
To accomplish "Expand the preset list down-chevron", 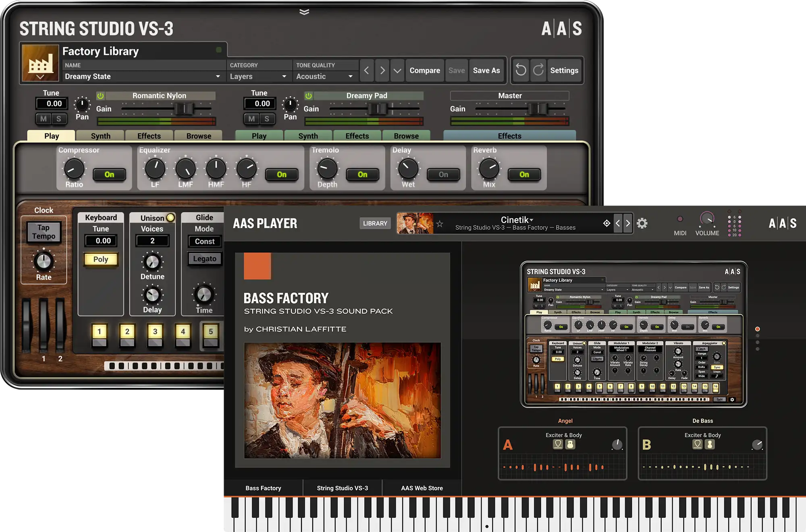I will [397, 71].
